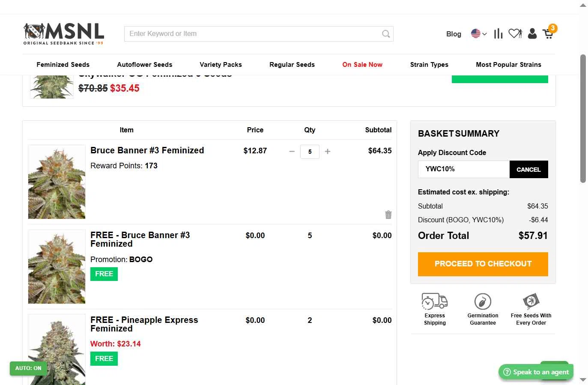The width and height of the screenshot is (588, 385).
Task: Open the Autoflower Seeds menu
Action: pyautogui.click(x=145, y=65)
